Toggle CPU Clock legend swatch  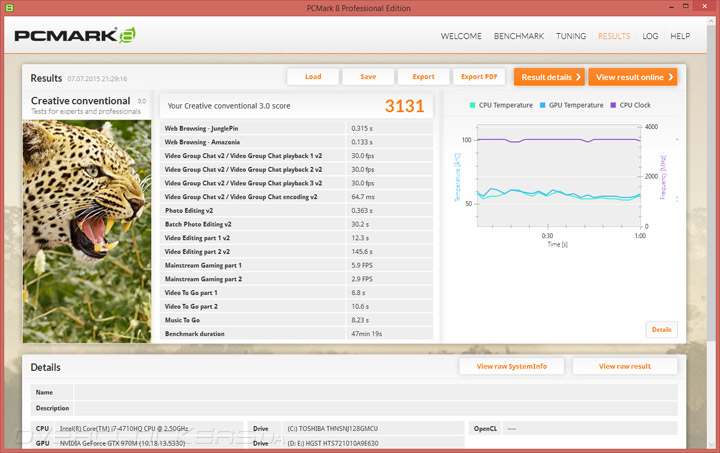click(613, 105)
